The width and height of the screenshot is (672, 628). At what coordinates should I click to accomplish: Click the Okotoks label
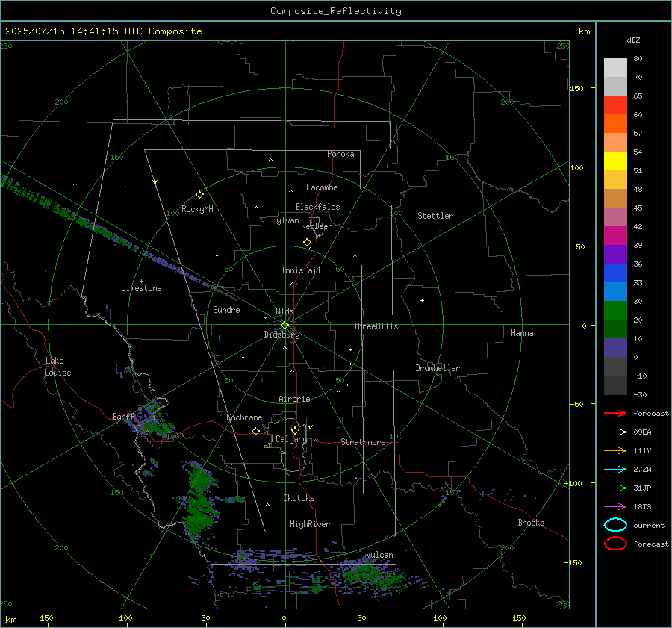(299, 498)
